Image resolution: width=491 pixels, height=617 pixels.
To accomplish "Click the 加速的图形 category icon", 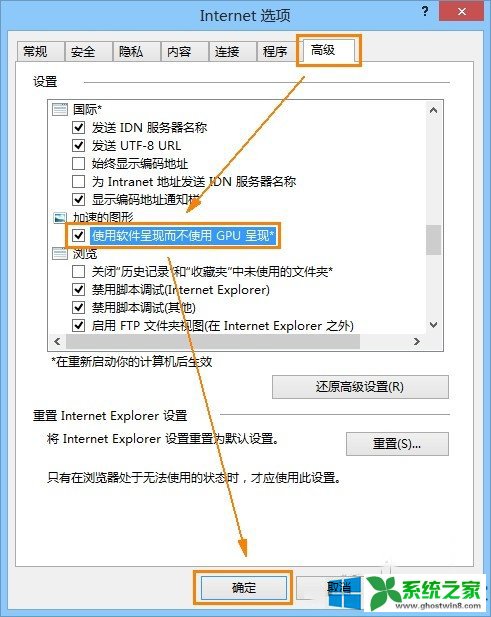I will (x=60, y=217).
